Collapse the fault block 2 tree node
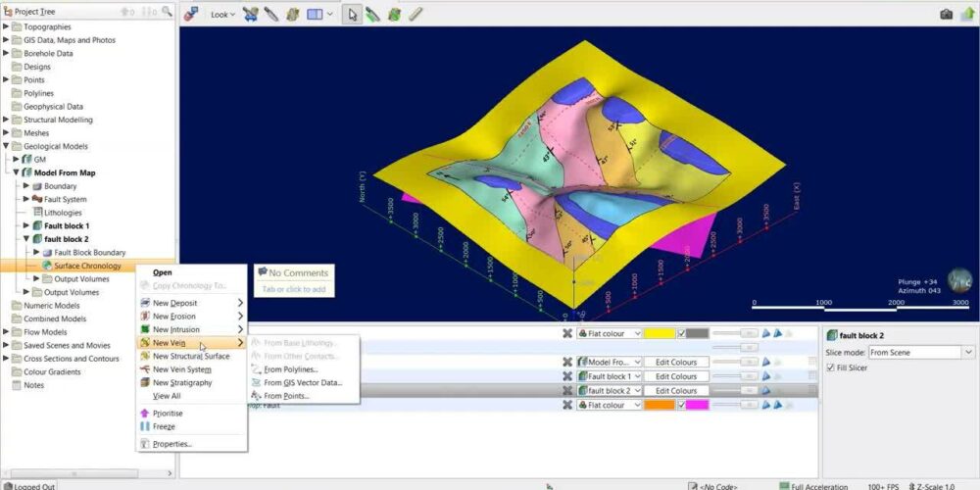The height and width of the screenshot is (490, 980). 26,239
